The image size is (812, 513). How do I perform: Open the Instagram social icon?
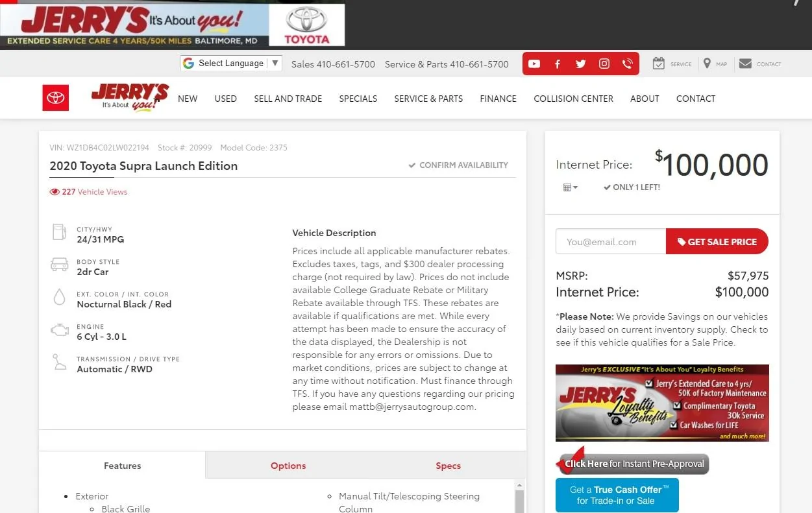coord(604,64)
